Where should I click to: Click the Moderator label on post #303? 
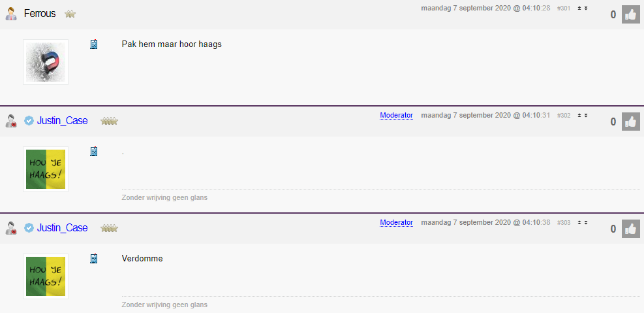click(x=396, y=223)
